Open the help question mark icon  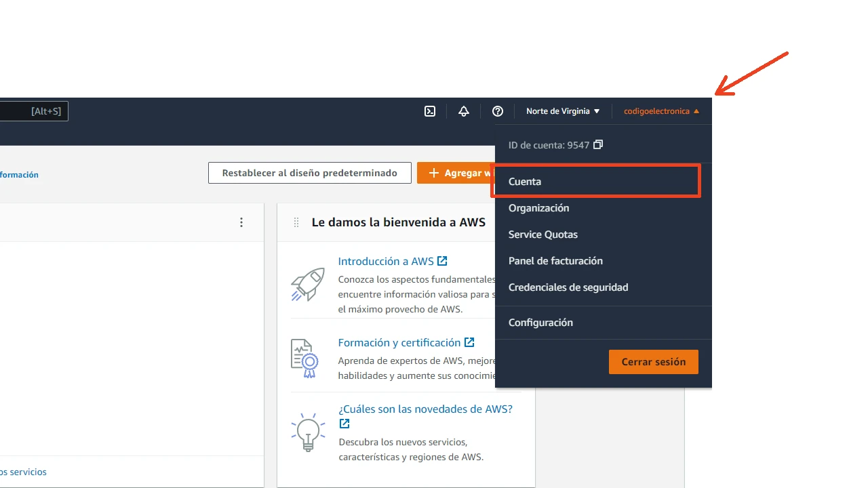click(x=498, y=111)
